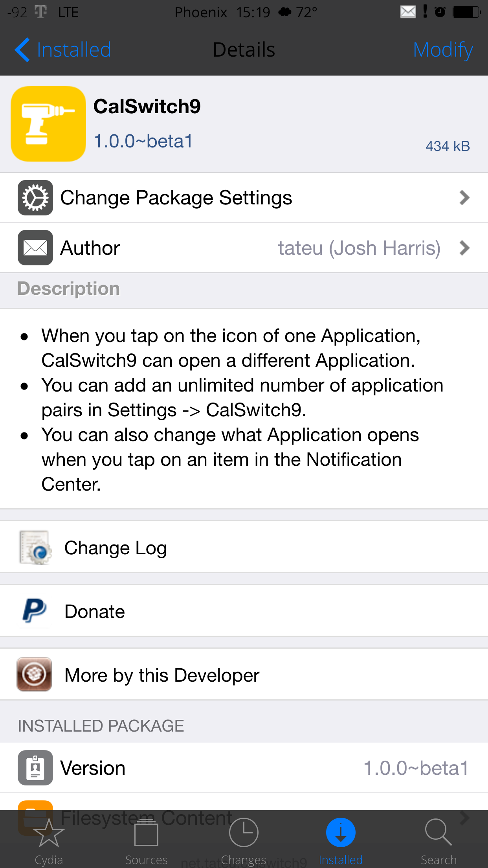Open the Change Log document icon
The width and height of the screenshot is (488, 868).
(35, 548)
